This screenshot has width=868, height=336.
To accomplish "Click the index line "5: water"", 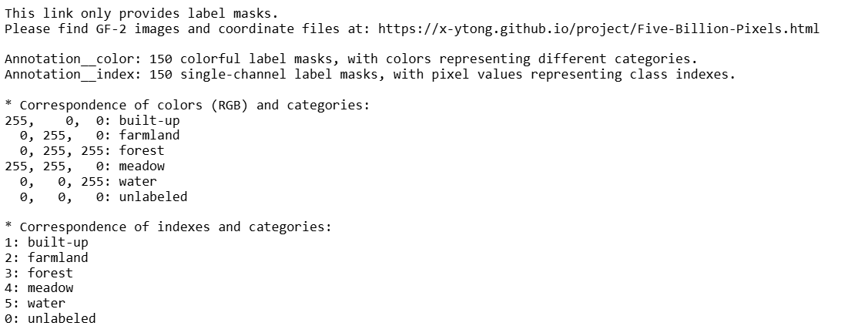I will tap(35, 304).
